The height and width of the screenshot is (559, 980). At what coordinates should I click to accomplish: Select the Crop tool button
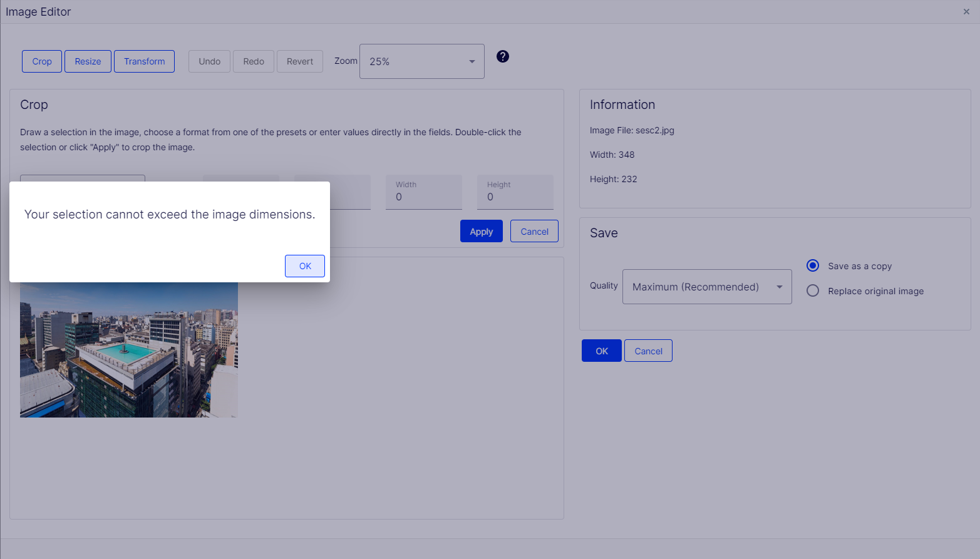pos(41,61)
